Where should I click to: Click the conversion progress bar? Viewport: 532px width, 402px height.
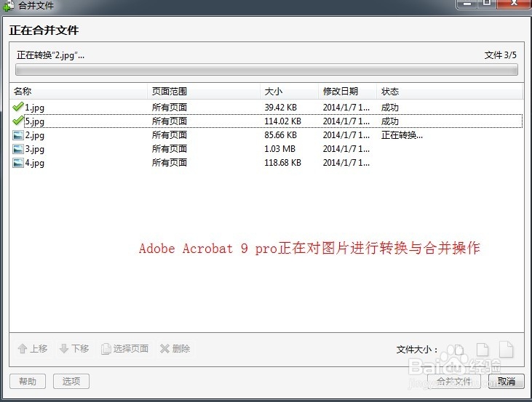point(266,70)
